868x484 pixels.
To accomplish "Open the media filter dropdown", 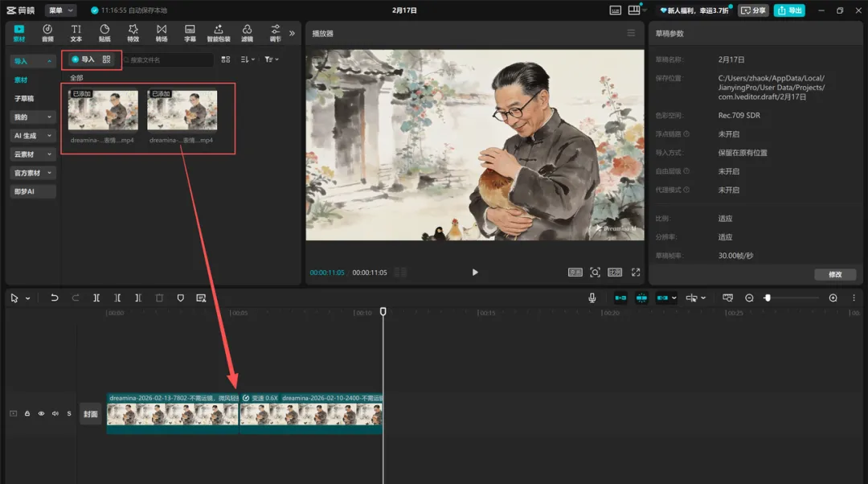I will (272, 59).
